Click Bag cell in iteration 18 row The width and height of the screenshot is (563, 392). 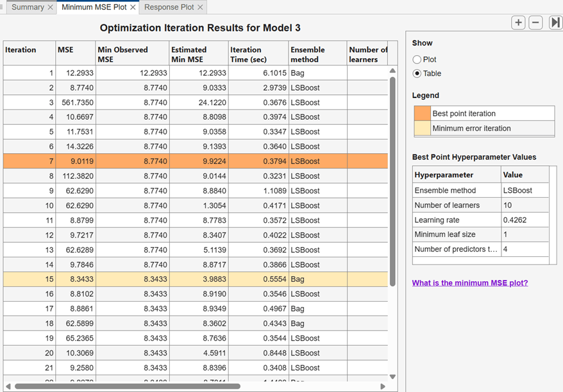(x=318, y=323)
